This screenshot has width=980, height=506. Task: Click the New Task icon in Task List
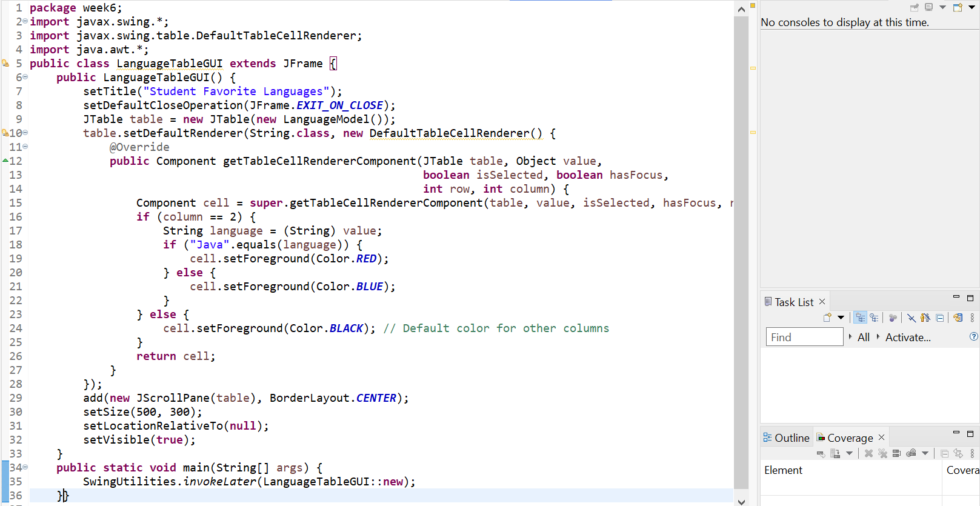click(x=828, y=318)
